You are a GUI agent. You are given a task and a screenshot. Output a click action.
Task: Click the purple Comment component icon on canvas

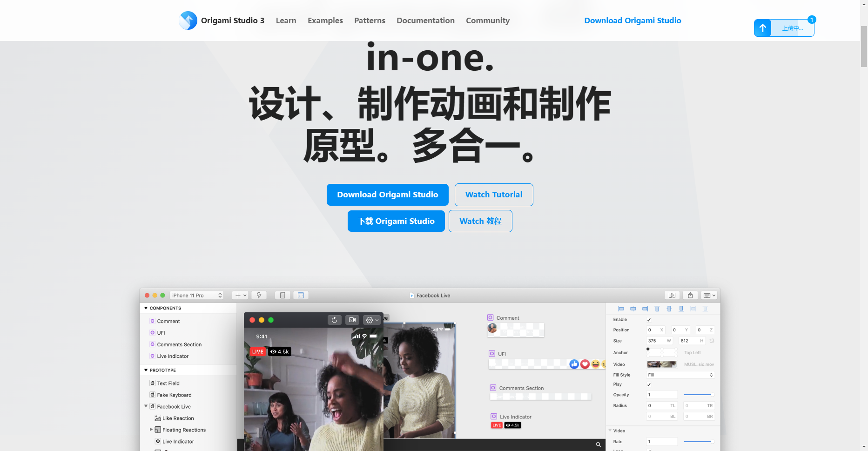click(491, 317)
